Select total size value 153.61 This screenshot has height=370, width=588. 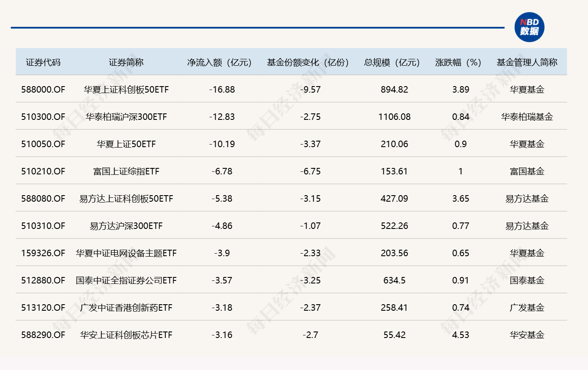(394, 171)
